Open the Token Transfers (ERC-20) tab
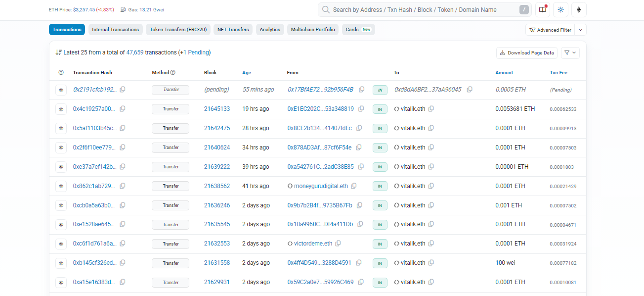 pyautogui.click(x=178, y=30)
